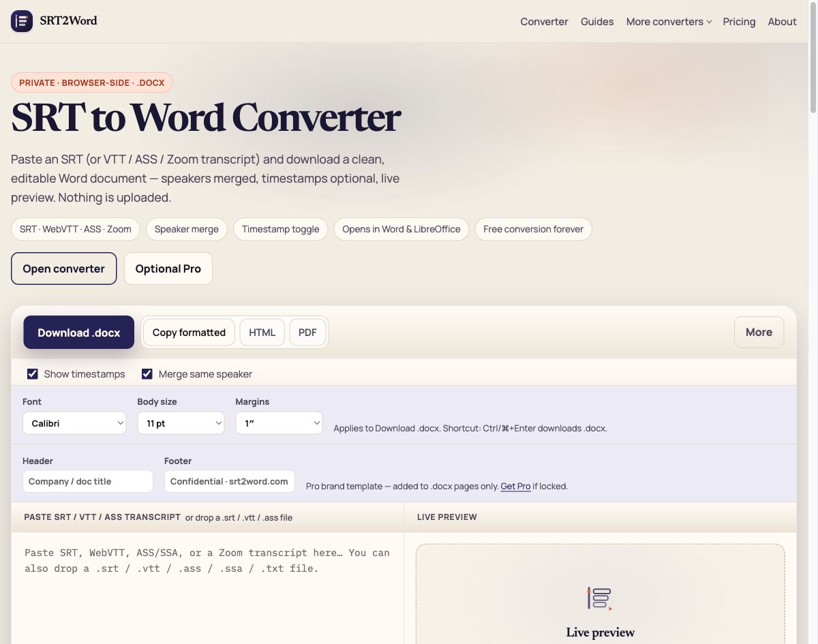Click the 'Opens in Word & LibreOffice' chip
Image resolution: width=818 pixels, height=644 pixels.
click(402, 229)
